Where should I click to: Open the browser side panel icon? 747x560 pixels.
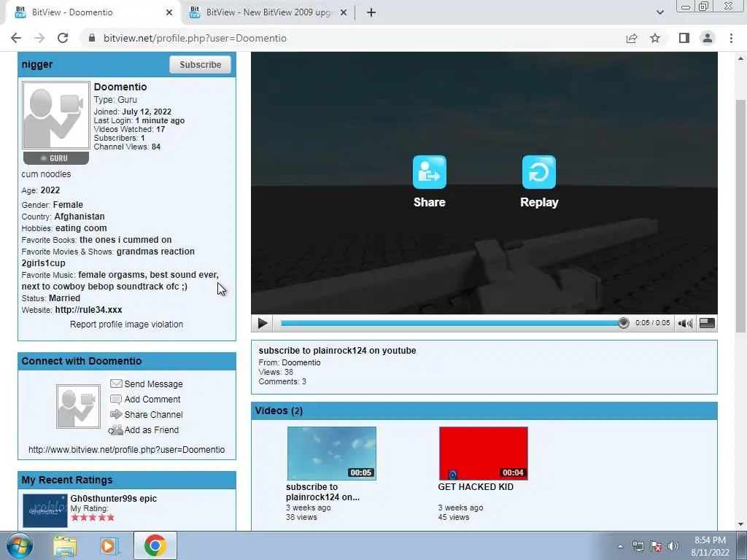point(684,38)
